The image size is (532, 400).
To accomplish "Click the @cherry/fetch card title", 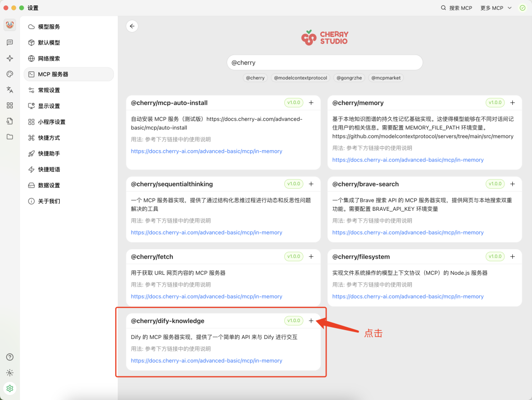I will coord(152,257).
